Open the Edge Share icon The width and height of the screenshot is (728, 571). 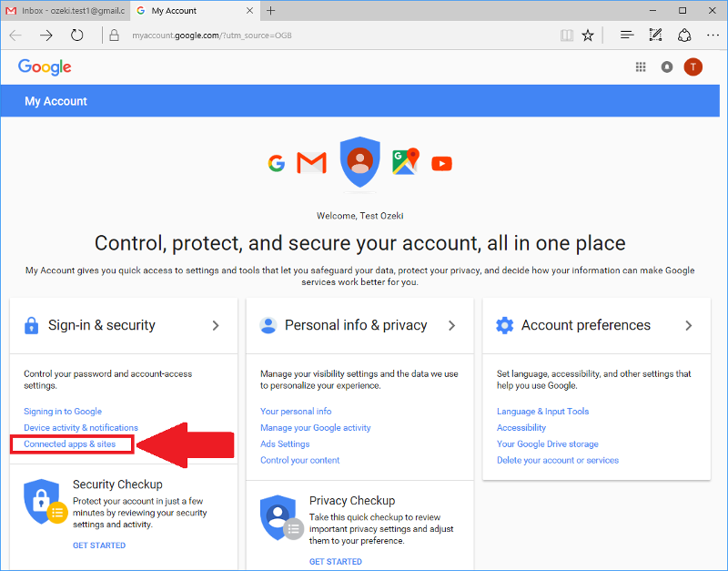[x=684, y=36]
